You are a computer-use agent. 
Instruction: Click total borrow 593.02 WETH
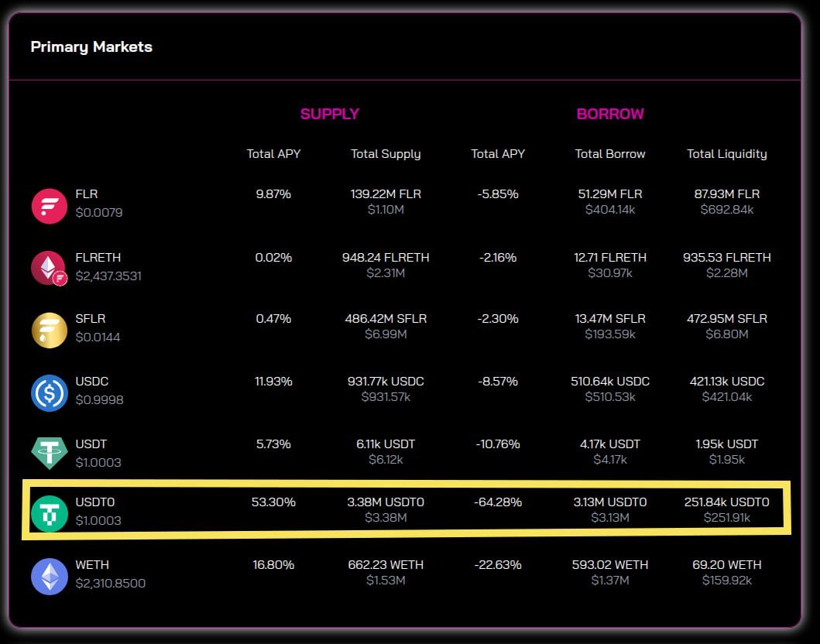609,565
